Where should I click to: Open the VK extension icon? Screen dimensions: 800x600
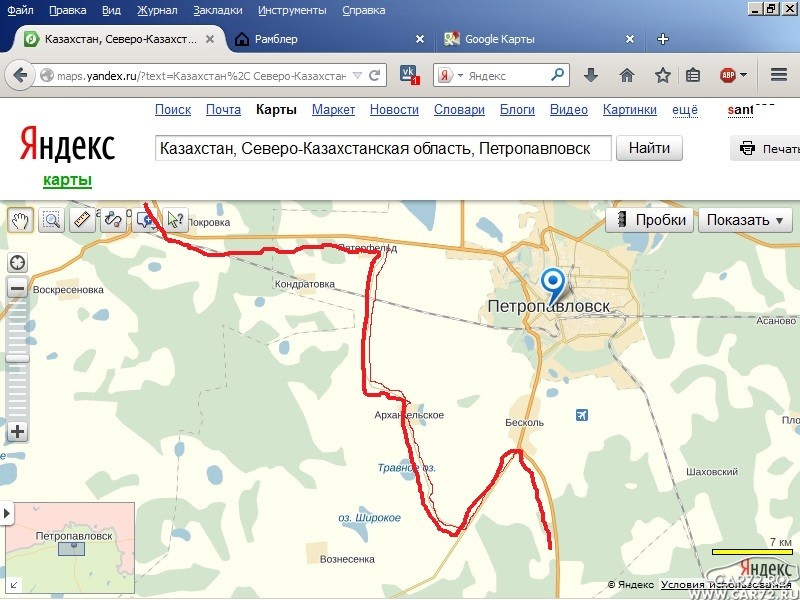click(x=409, y=75)
